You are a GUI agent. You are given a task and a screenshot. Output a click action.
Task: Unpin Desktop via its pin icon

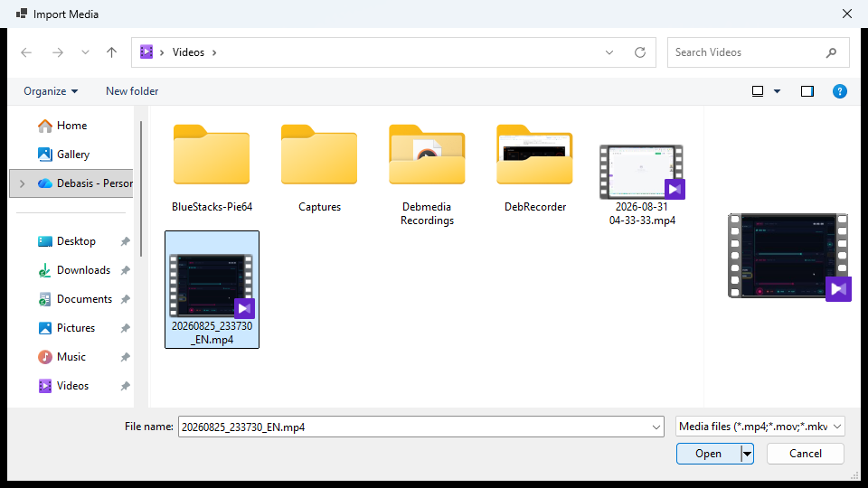pyautogui.click(x=125, y=241)
